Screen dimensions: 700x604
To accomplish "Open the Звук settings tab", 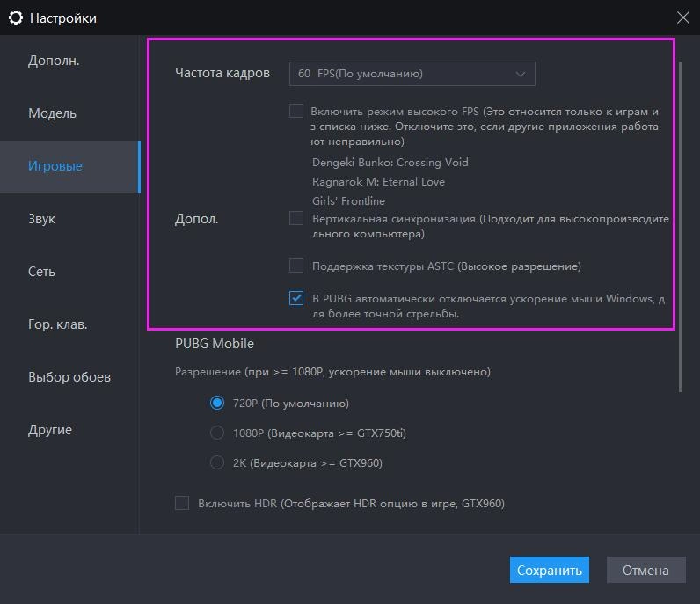I will [x=69, y=219].
